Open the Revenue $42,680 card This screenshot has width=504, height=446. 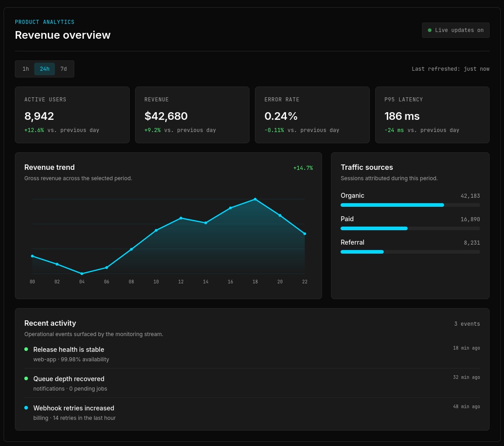point(192,115)
